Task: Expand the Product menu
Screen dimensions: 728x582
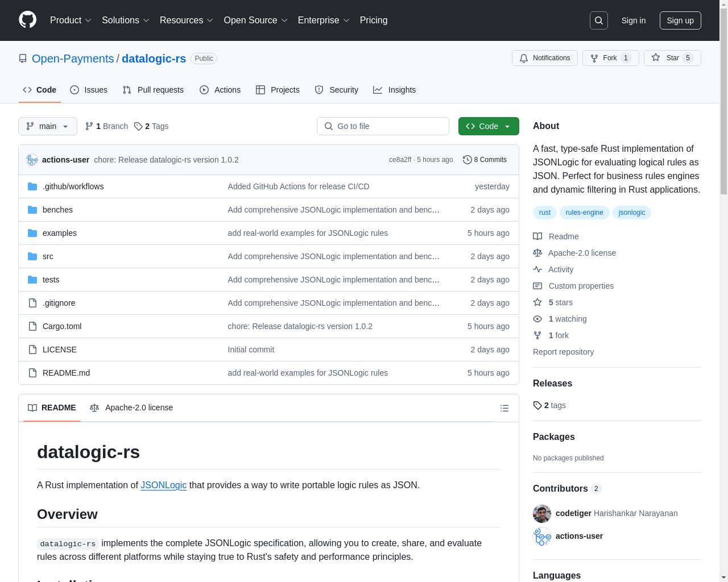Action: [x=71, y=20]
